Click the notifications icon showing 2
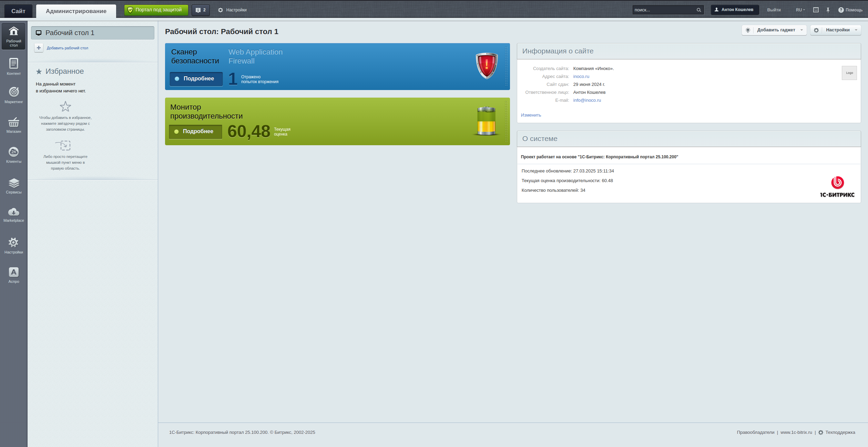 pos(201,10)
